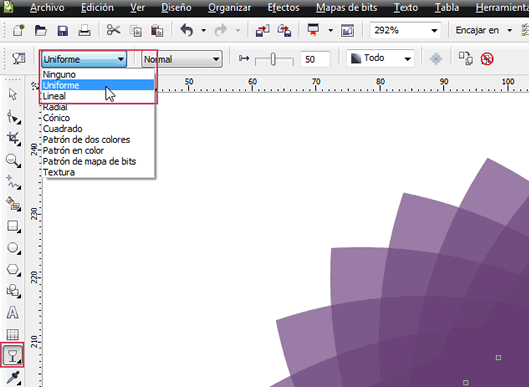Screen dimensions: 529x387
Task: Click the Save icon in toolbar
Action: pyautogui.click(x=63, y=31)
